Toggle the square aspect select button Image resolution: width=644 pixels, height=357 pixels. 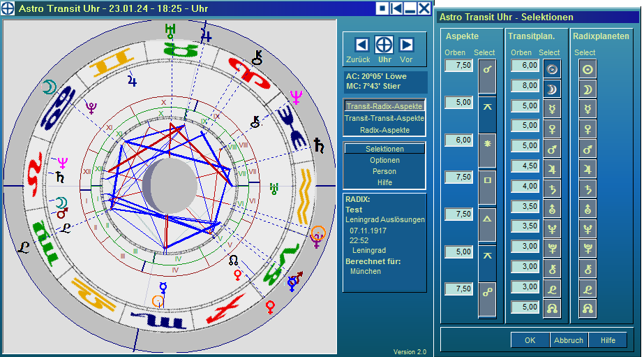click(x=488, y=187)
